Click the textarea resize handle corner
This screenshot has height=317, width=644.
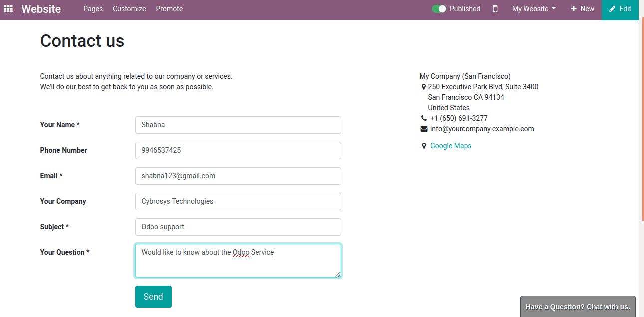click(x=338, y=274)
